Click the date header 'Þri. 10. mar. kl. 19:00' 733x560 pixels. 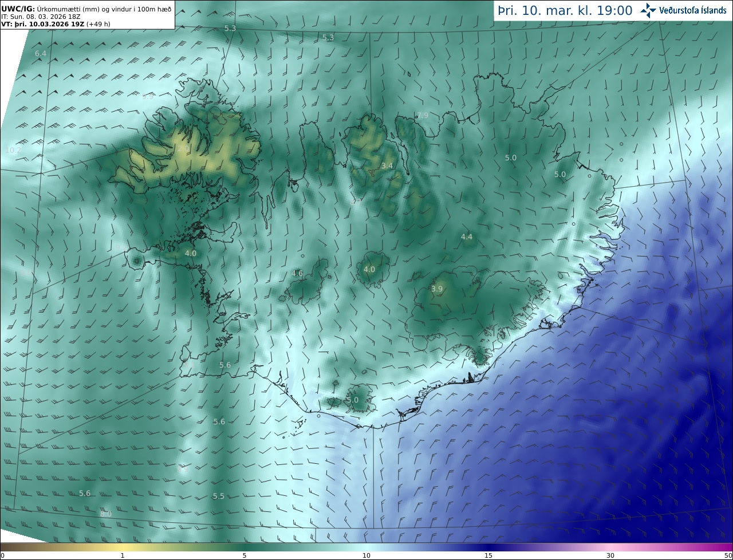[x=565, y=10]
